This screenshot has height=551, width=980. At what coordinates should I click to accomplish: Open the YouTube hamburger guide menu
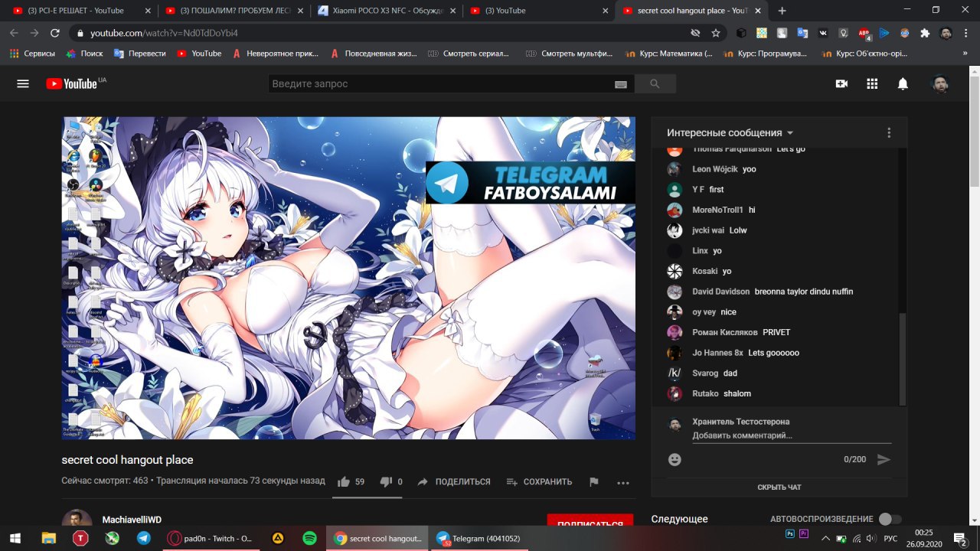tap(23, 83)
